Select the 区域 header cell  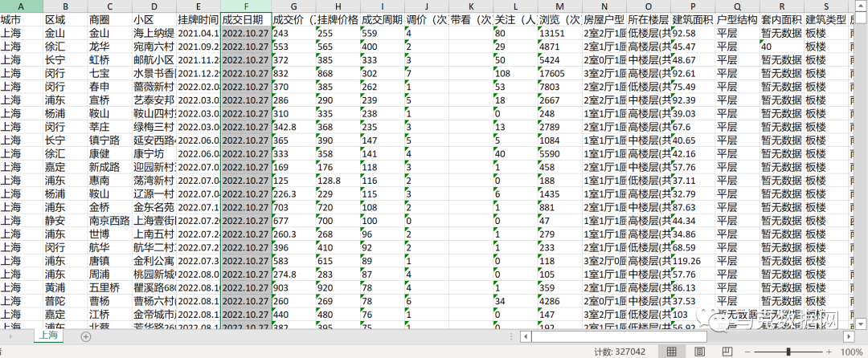65,19
